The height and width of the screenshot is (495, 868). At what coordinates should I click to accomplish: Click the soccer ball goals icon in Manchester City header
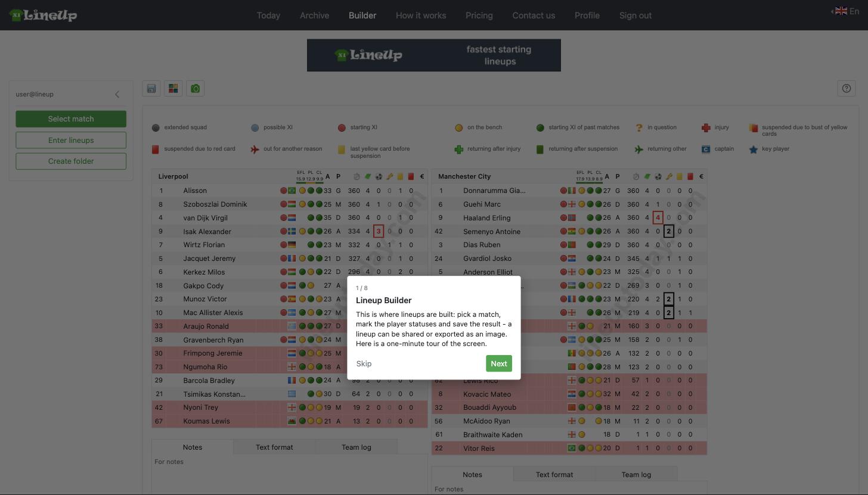pos(658,176)
